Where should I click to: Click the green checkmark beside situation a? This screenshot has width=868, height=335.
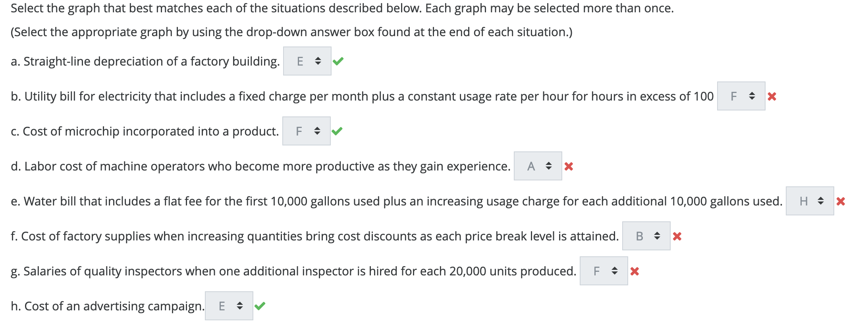(338, 61)
